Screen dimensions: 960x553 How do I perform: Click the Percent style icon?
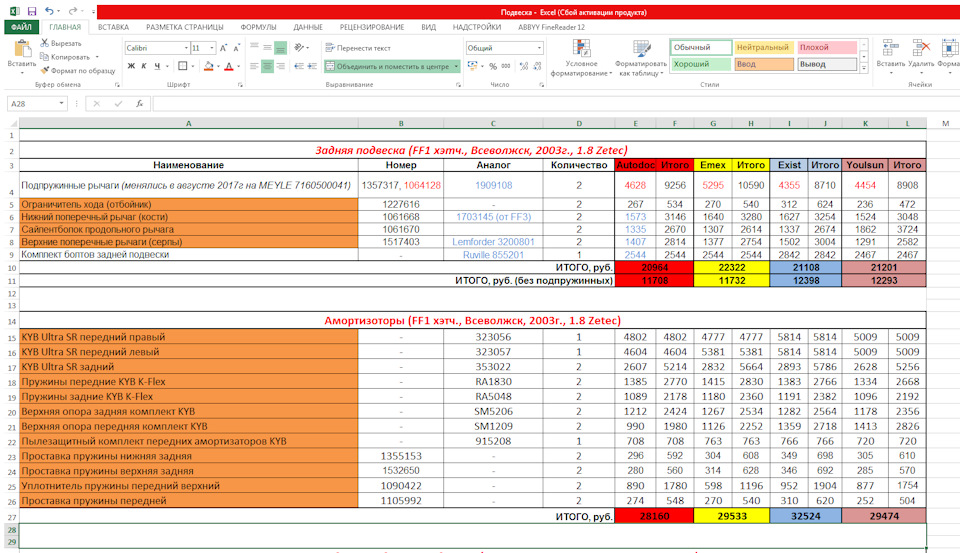pos(493,66)
